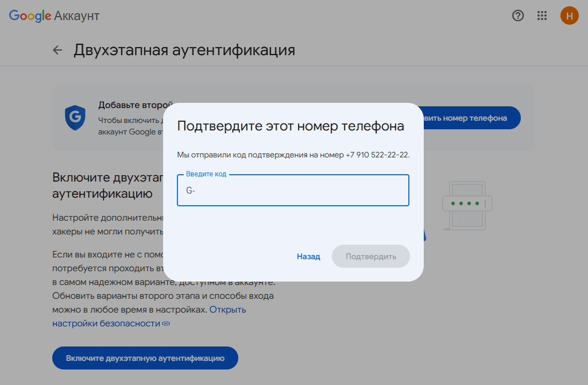The height and width of the screenshot is (385, 588).
Task: Click the phone number +7 910 522-22-22 text
Action: [377, 155]
